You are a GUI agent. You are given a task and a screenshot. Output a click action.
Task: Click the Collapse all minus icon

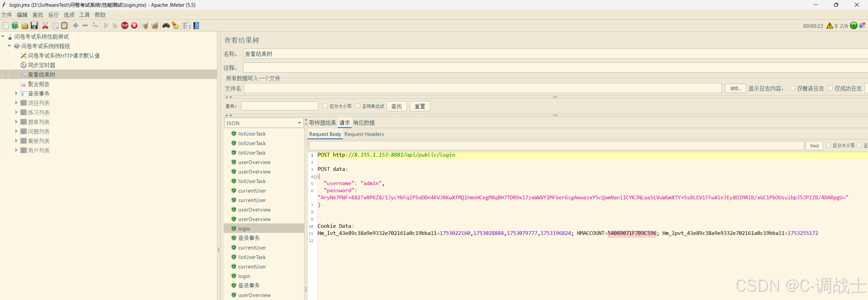tap(85, 26)
